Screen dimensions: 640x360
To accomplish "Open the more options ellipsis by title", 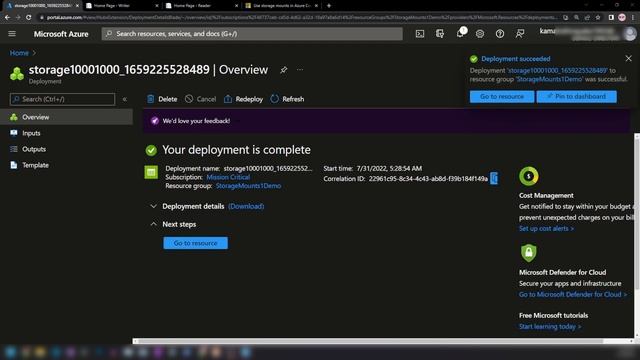I will [x=300, y=69].
